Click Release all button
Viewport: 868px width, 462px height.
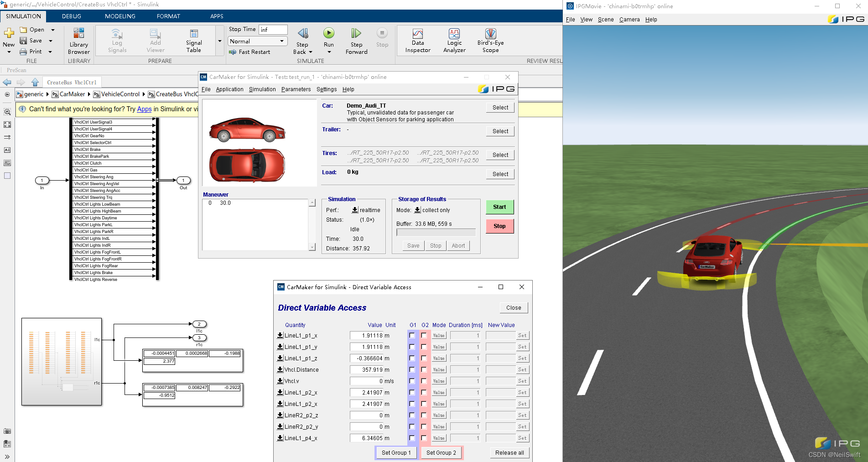509,453
